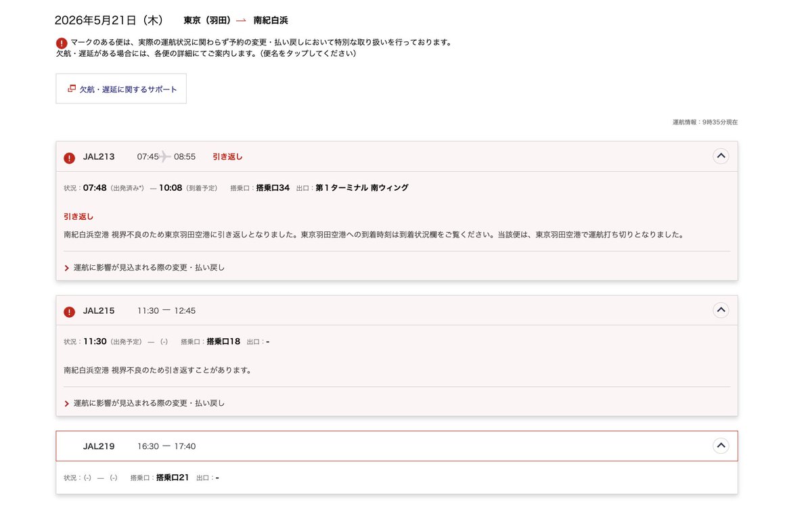Click the JAL213 turn-back explanation paragraph
Screen dimensions: 812x510
374,235
